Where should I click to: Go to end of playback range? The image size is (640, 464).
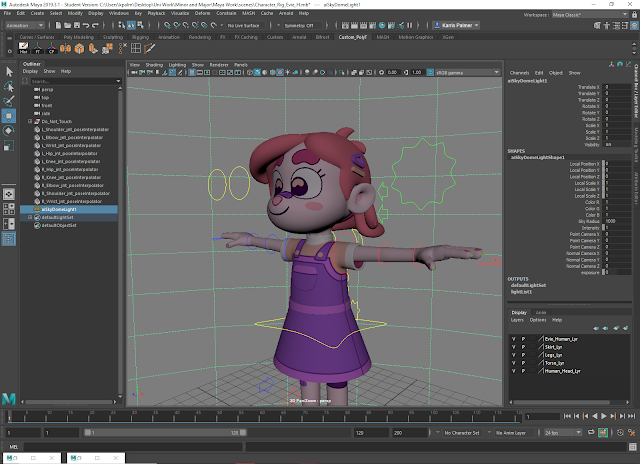[631, 416]
